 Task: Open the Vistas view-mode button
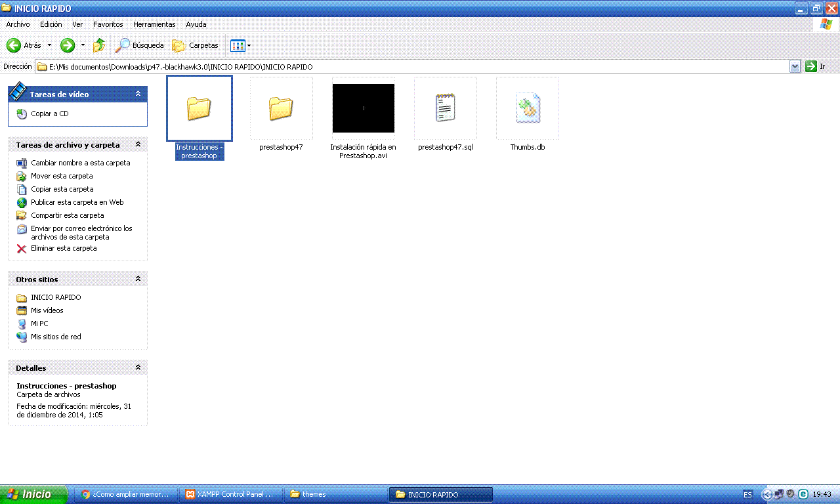(x=237, y=45)
